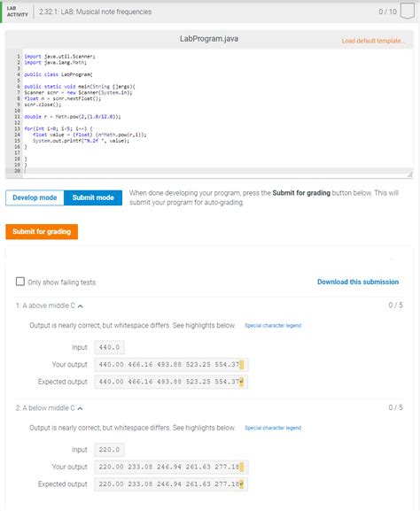Click line 14 float value code line
420x511 pixels.
click(89, 135)
